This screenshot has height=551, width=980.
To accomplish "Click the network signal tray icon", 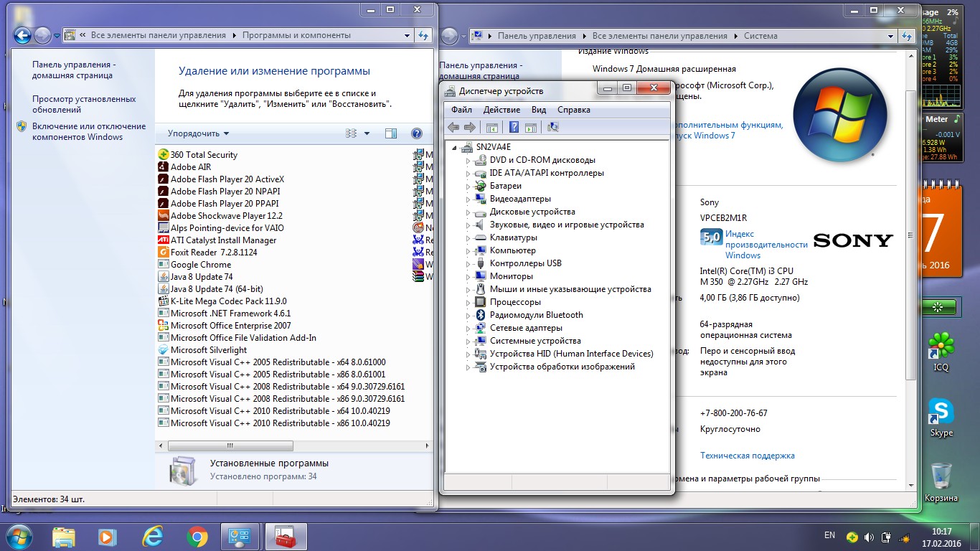I will pos(904,537).
